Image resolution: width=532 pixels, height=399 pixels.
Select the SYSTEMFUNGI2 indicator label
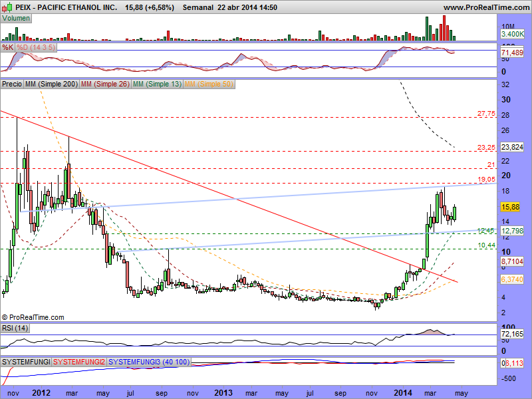click(x=79, y=362)
